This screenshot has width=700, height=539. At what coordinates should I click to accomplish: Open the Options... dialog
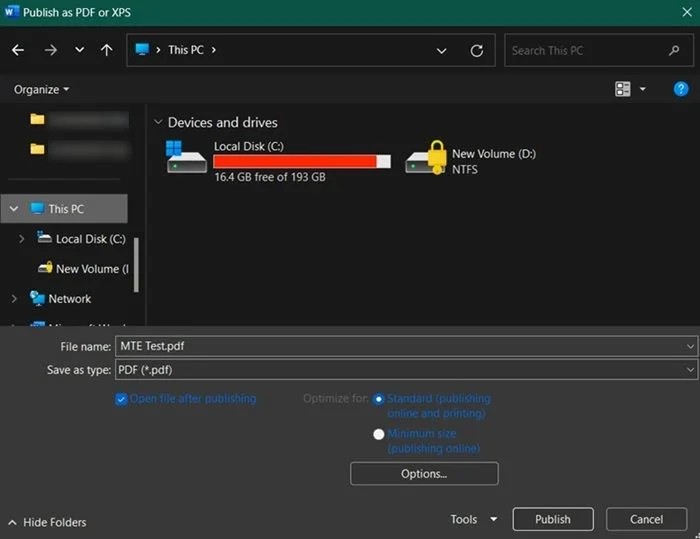coord(424,473)
